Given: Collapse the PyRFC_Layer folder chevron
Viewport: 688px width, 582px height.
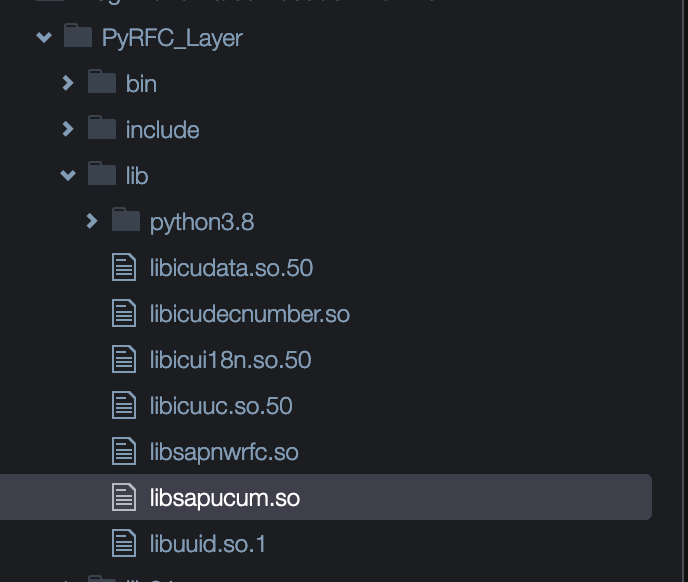Looking at the screenshot, I should (44, 37).
